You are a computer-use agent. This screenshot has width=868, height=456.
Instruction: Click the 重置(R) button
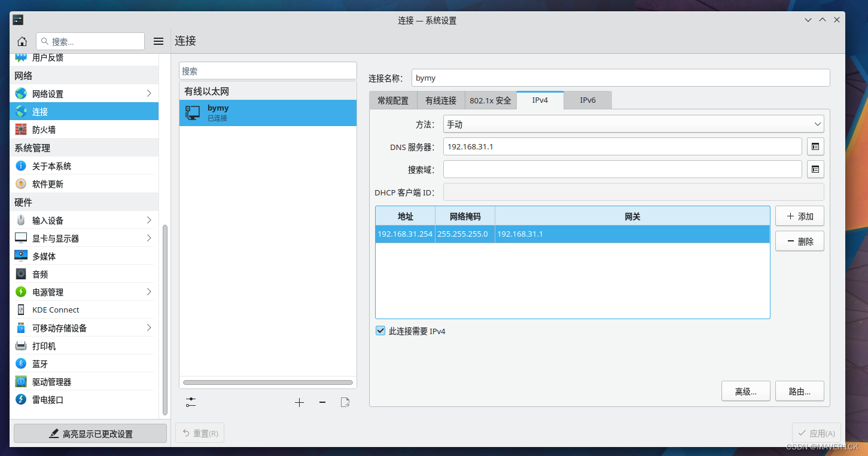coord(200,433)
